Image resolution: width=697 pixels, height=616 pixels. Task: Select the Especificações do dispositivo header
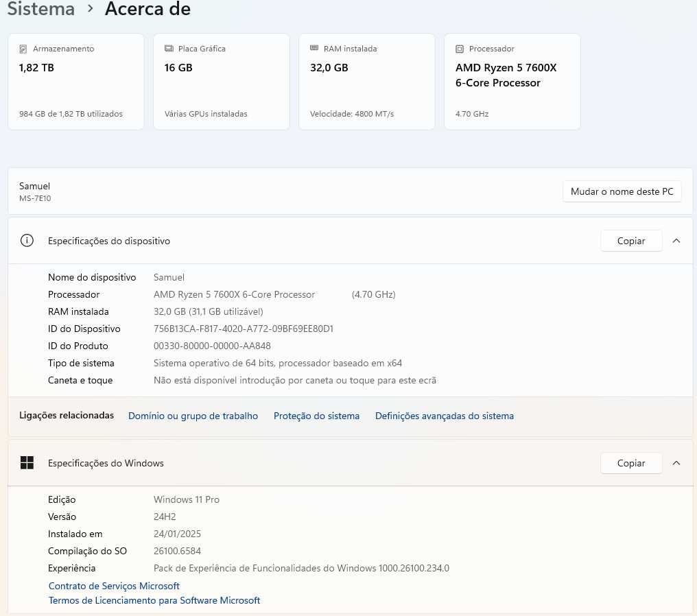click(351, 241)
